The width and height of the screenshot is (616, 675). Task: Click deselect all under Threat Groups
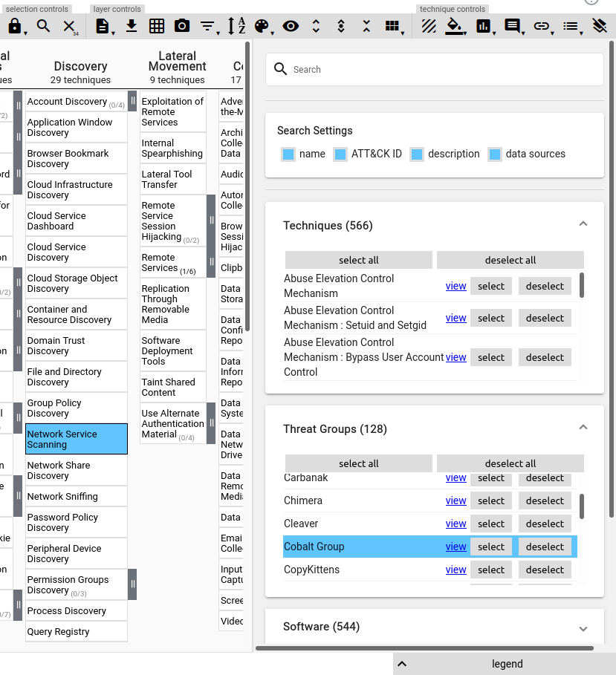coord(510,463)
